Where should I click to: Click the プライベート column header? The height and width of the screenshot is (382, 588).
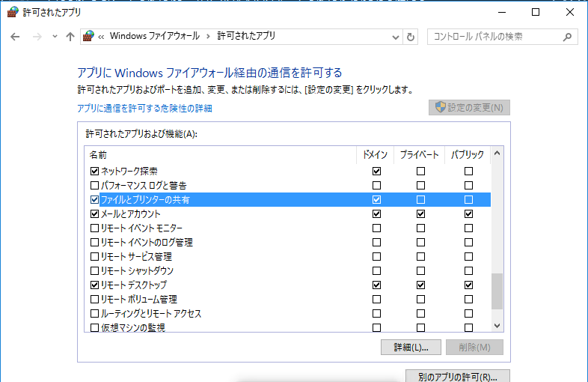point(419,155)
